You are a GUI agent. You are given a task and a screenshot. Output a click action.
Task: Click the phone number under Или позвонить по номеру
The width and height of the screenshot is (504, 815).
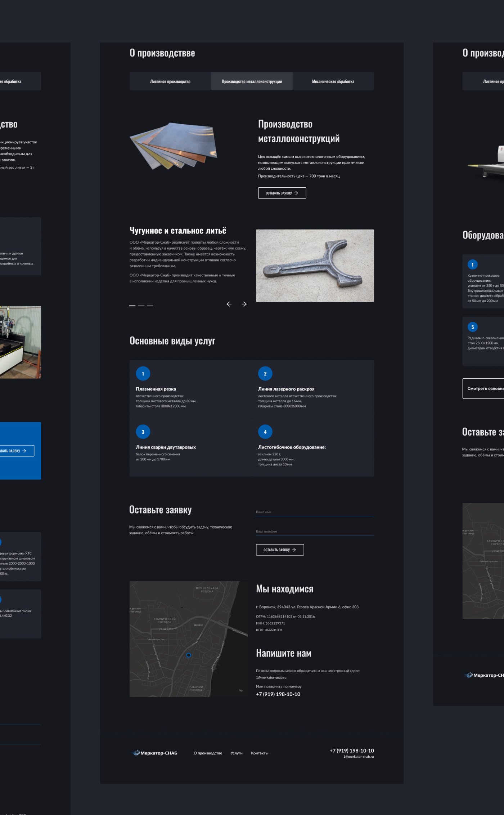click(278, 694)
